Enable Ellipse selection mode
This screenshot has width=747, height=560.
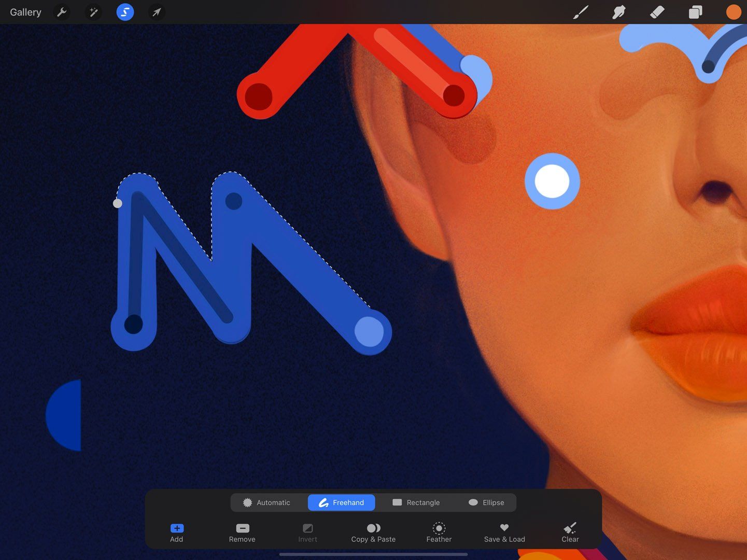(x=486, y=502)
